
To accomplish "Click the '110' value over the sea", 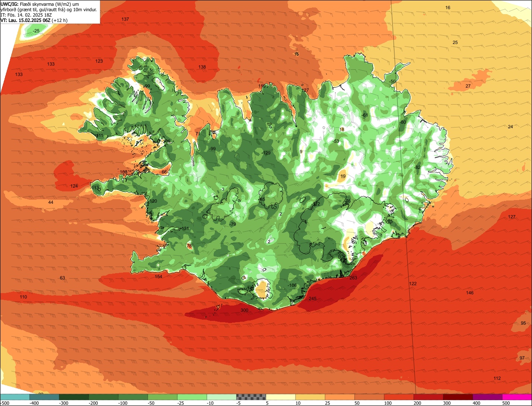I will coord(23,297).
